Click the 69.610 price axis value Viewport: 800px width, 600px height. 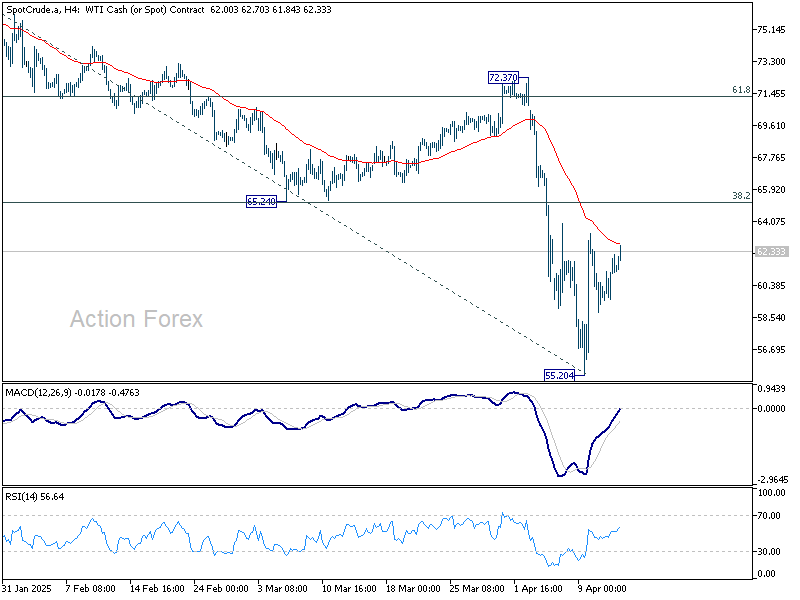(x=771, y=126)
